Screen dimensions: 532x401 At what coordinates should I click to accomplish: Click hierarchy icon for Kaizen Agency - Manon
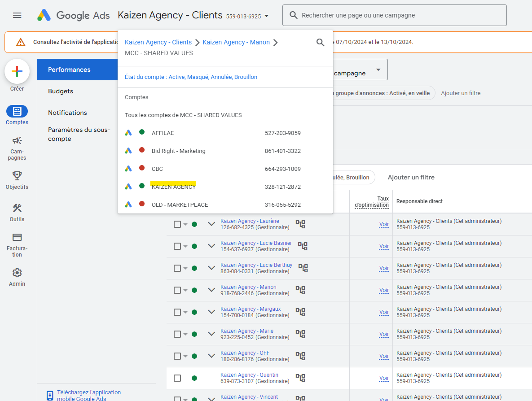point(300,290)
